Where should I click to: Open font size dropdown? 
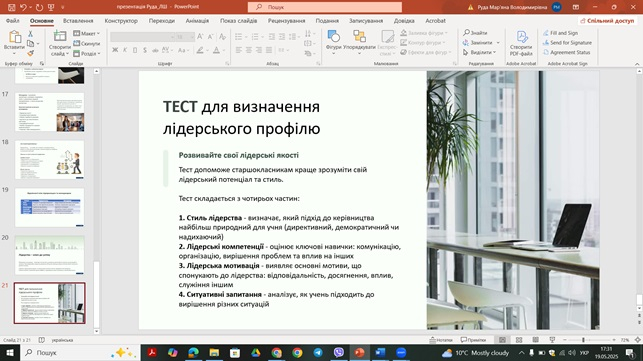(192, 37)
